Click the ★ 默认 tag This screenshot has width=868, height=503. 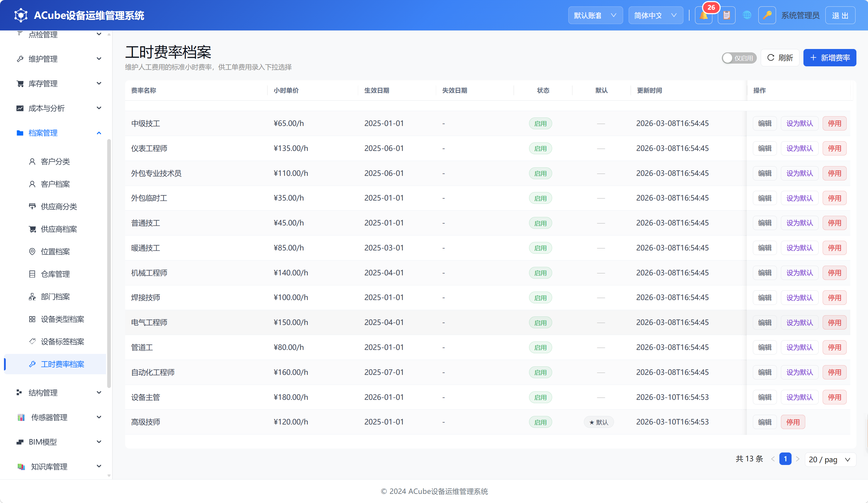pos(599,422)
